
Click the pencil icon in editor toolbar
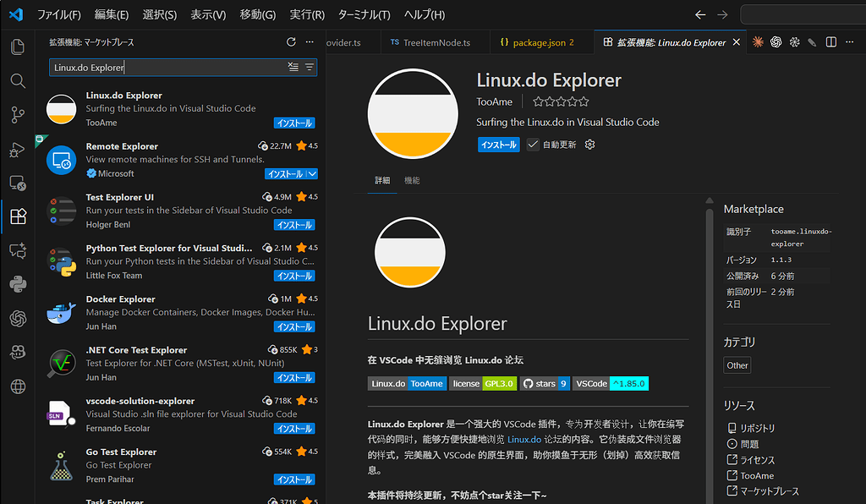[x=812, y=42]
